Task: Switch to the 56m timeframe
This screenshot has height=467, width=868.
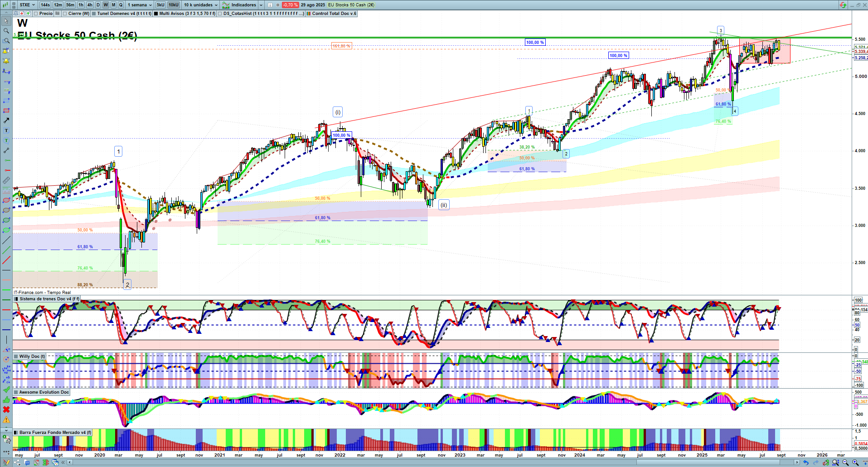Action: 70,5
